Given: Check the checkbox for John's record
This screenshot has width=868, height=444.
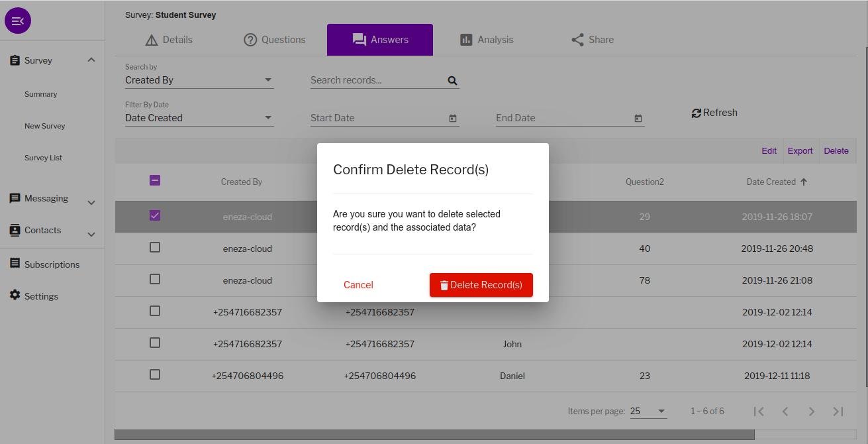Looking at the screenshot, I should [155, 343].
